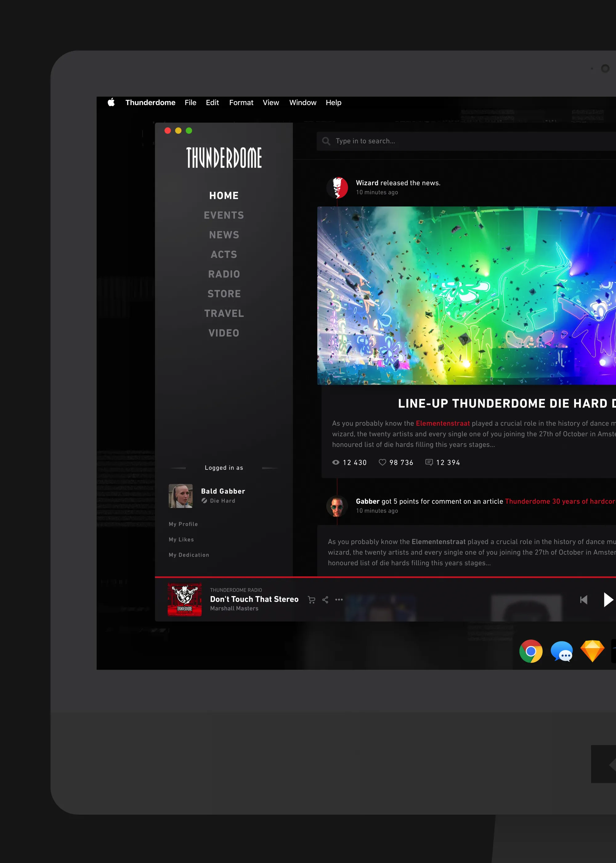
Task: Open the Format menu
Action: (241, 102)
